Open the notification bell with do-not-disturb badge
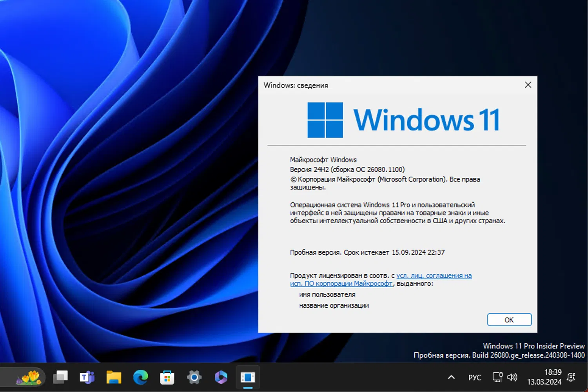588x392 pixels. coord(571,377)
